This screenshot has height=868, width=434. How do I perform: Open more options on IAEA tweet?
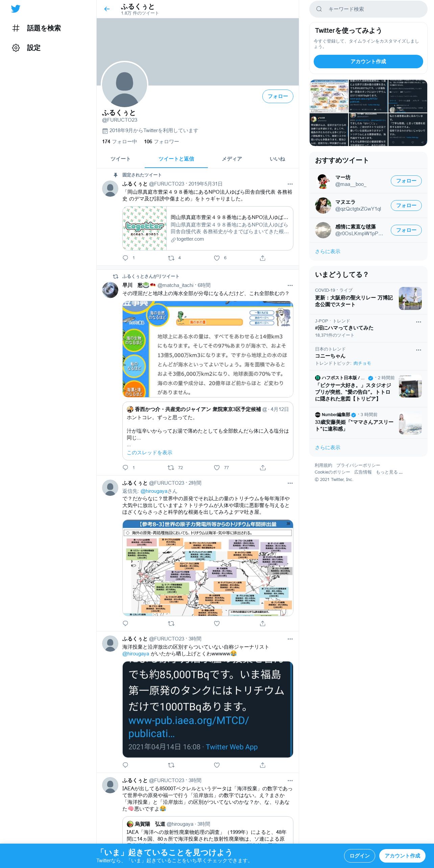[x=290, y=781]
